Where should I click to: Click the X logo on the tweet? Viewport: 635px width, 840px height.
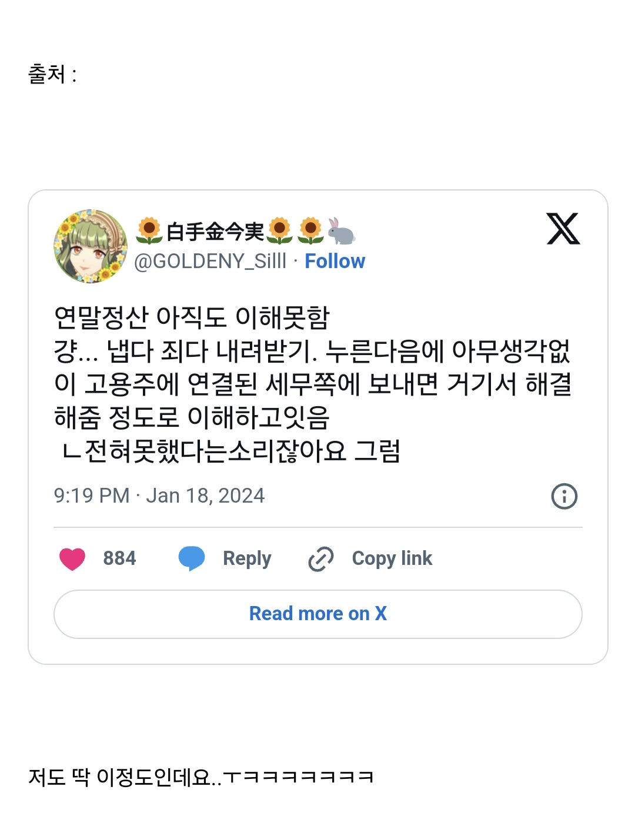point(563,229)
